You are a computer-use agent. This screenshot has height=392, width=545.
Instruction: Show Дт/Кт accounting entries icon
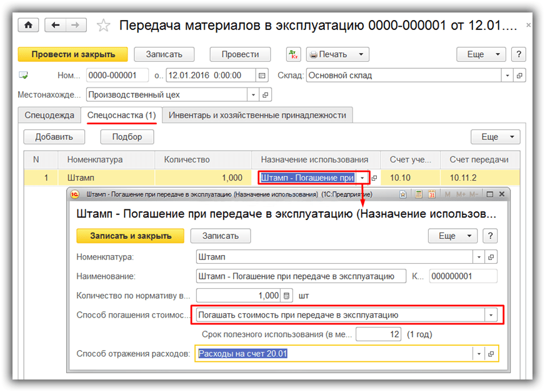[x=293, y=54]
